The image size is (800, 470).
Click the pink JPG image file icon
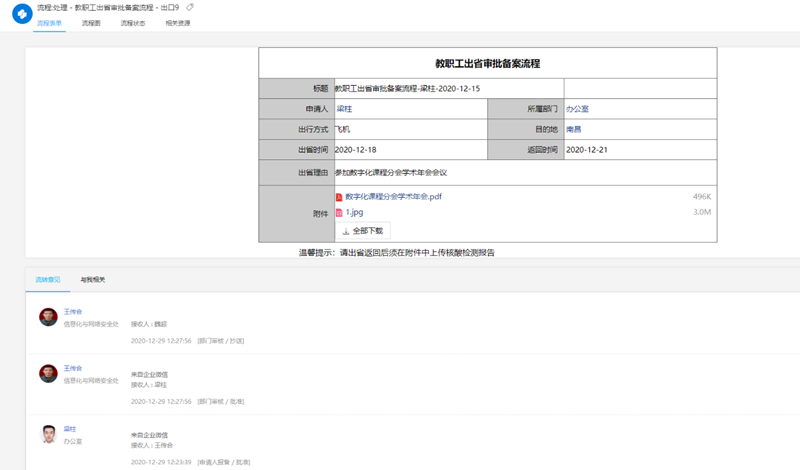click(x=339, y=213)
